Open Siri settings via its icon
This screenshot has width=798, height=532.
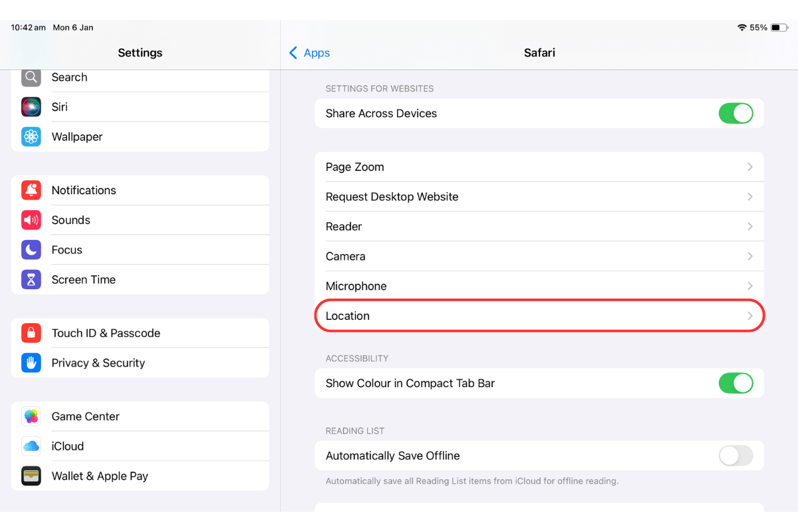(31, 106)
